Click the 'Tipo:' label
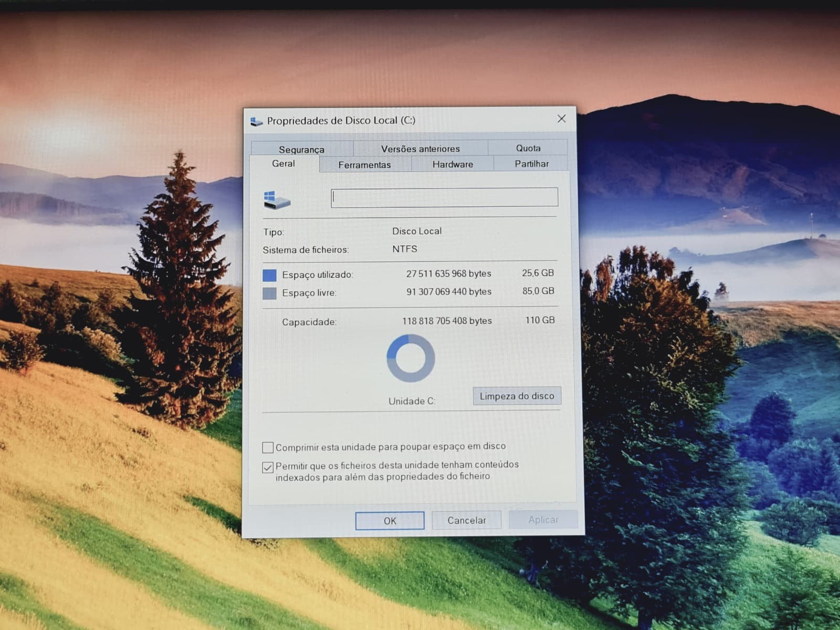This screenshot has height=630, width=840. tap(274, 232)
